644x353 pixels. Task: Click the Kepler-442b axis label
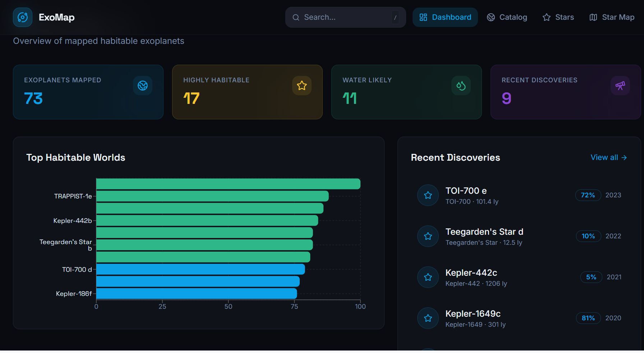73,221
